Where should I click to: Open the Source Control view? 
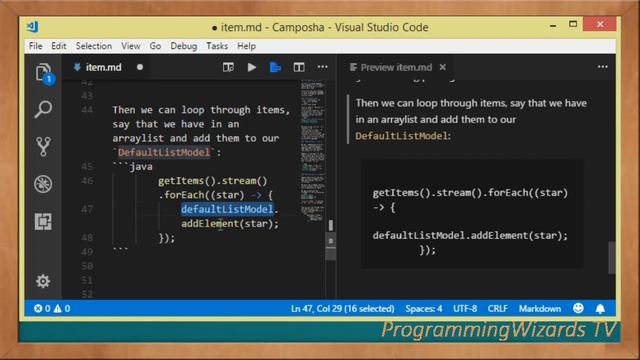[43, 146]
